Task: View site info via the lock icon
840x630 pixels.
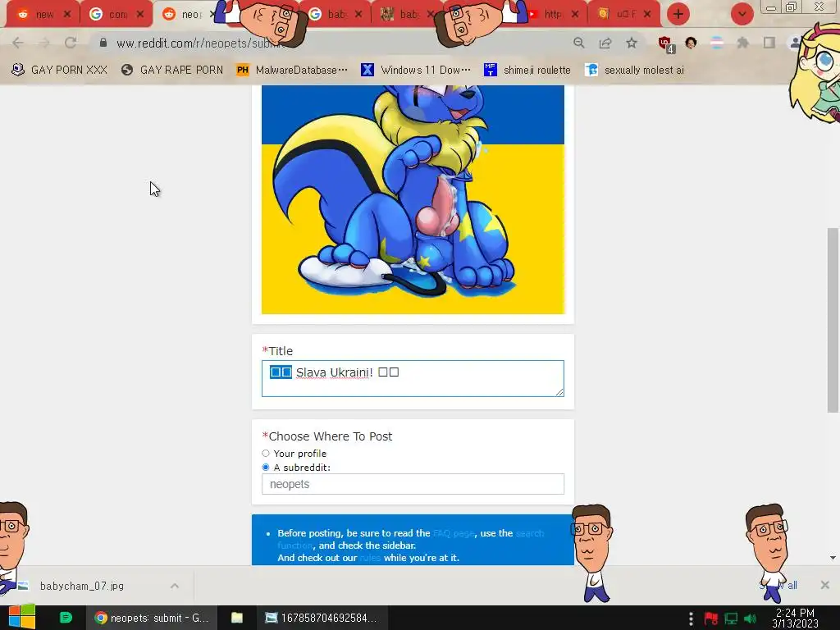Action: point(103,43)
